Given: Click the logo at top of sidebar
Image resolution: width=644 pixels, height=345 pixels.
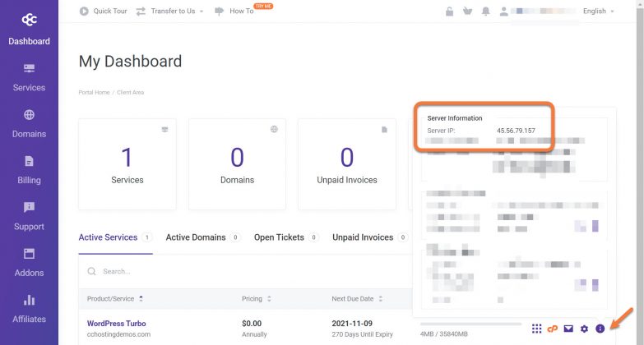Looking at the screenshot, I should click(x=29, y=17).
